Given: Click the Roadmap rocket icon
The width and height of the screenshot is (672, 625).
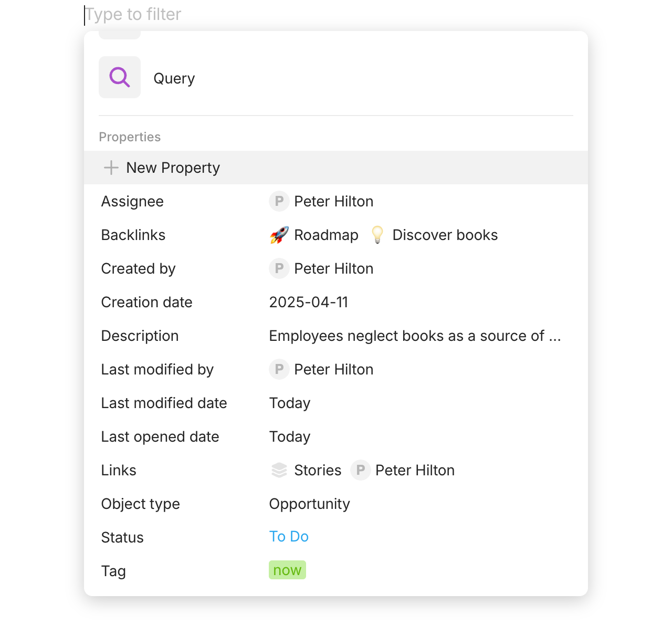Looking at the screenshot, I should [x=279, y=235].
